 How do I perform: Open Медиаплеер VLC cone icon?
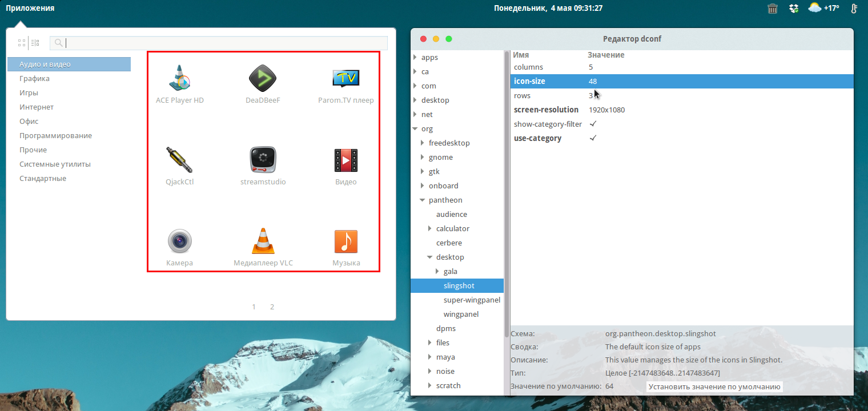263,241
